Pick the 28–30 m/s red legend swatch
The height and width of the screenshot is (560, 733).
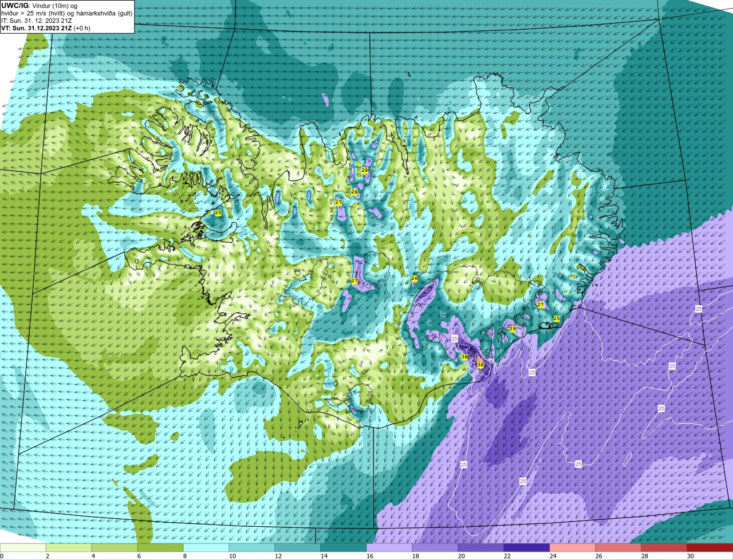(664, 548)
